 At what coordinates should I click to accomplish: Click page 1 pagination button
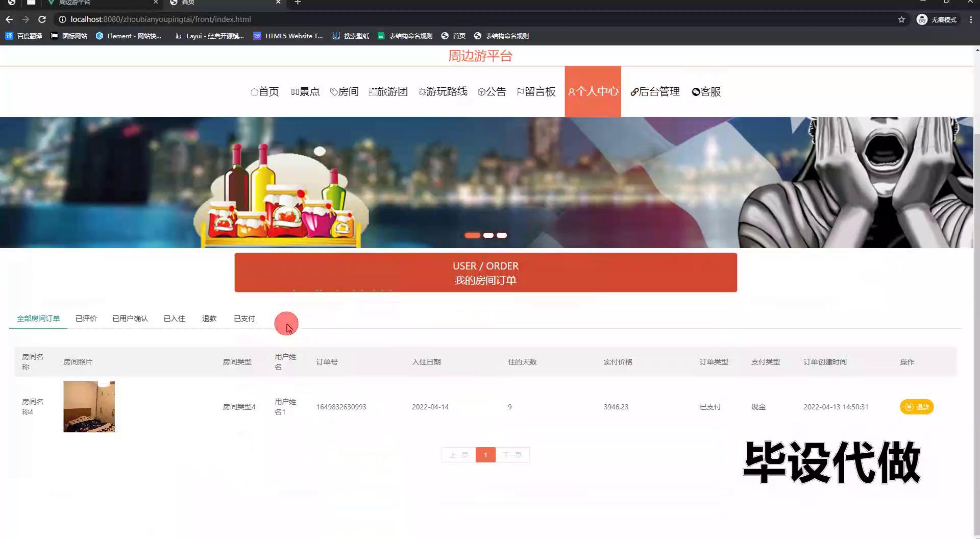[x=485, y=455]
